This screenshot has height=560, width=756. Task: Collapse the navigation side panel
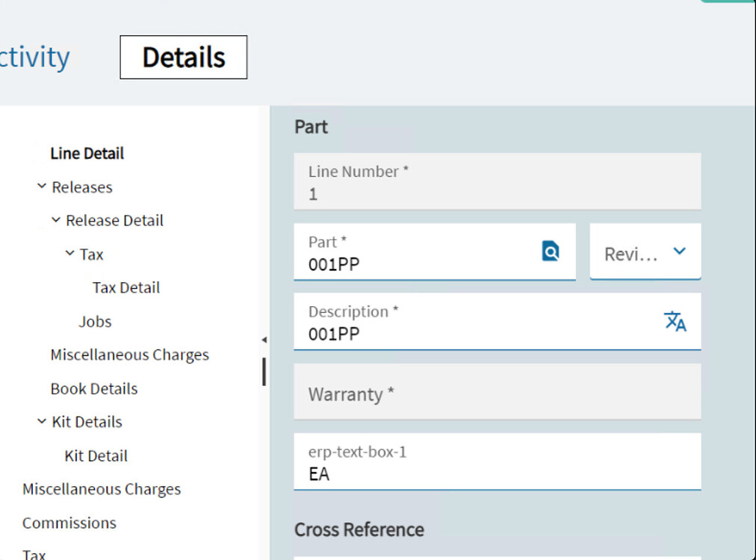click(264, 338)
